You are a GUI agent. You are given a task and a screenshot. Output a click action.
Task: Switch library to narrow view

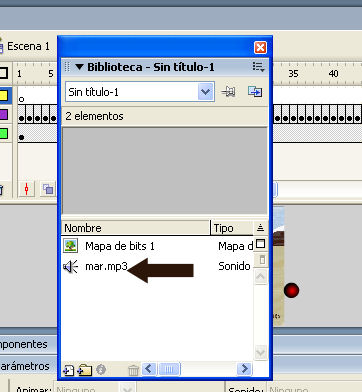click(x=262, y=260)
